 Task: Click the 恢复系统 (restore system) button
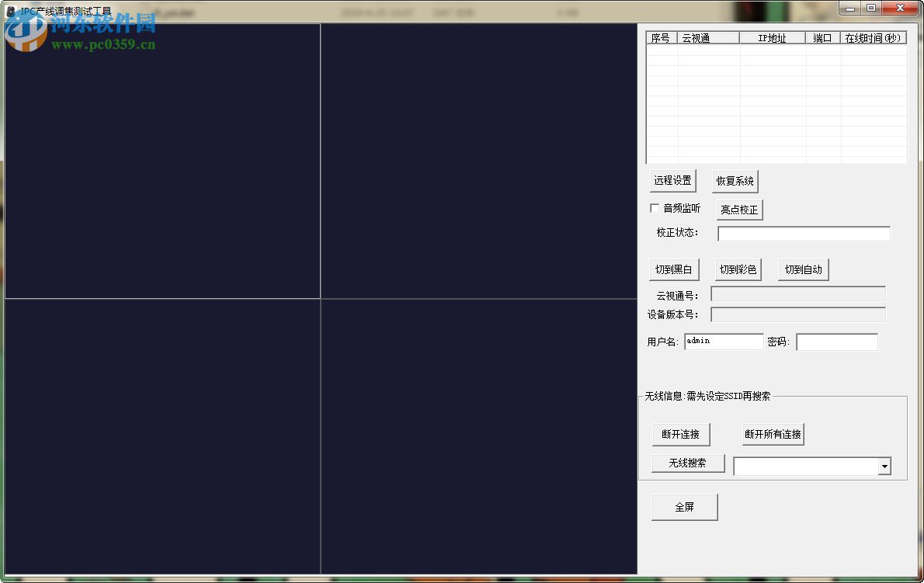click(735, 180)
